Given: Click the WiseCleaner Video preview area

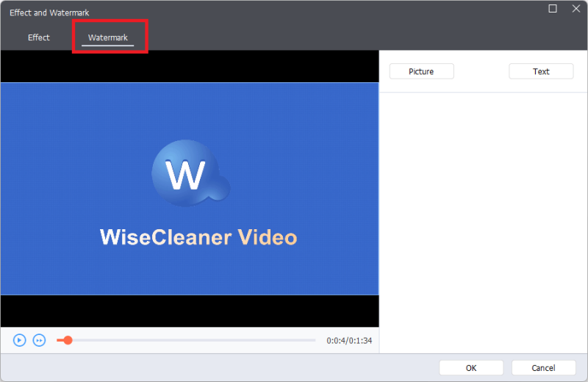Looking at the screenshot, I should tap(190, 189).
